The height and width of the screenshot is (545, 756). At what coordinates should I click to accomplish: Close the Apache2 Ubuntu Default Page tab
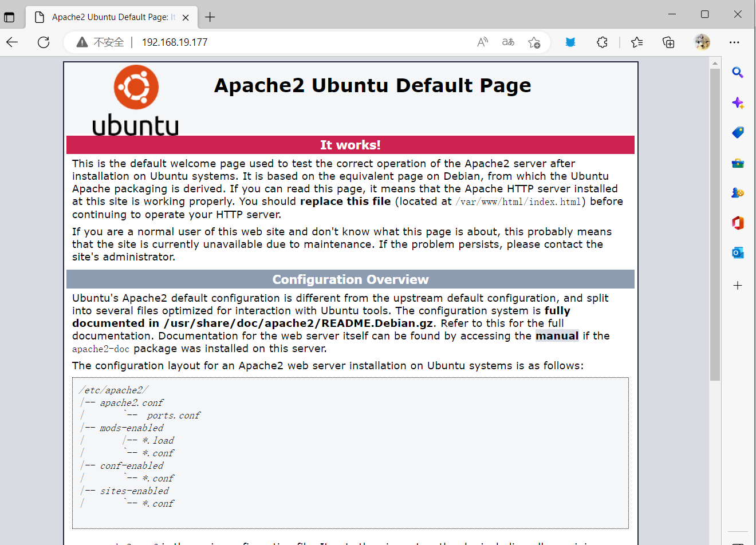pyautogui.click(x=186, y=18)
